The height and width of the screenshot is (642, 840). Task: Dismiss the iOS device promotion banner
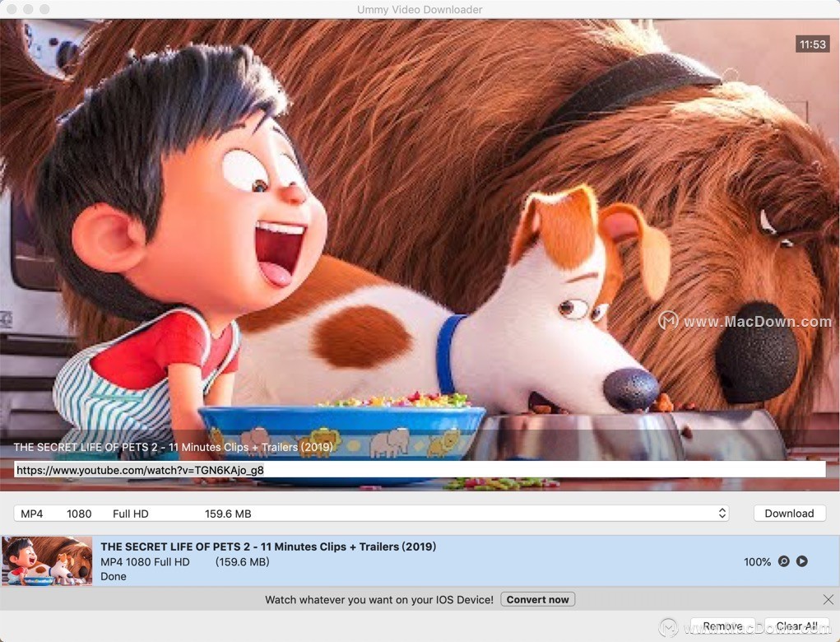click(828, 599)
